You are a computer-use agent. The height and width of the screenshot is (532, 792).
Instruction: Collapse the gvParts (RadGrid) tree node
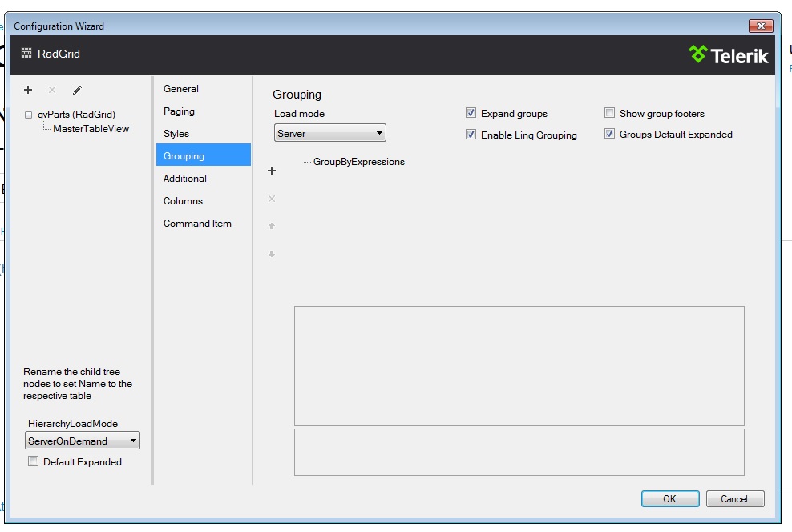point(28,115)
